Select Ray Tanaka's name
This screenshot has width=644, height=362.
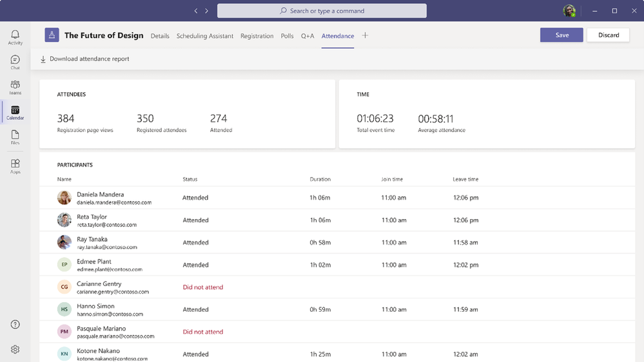point(92,239)
